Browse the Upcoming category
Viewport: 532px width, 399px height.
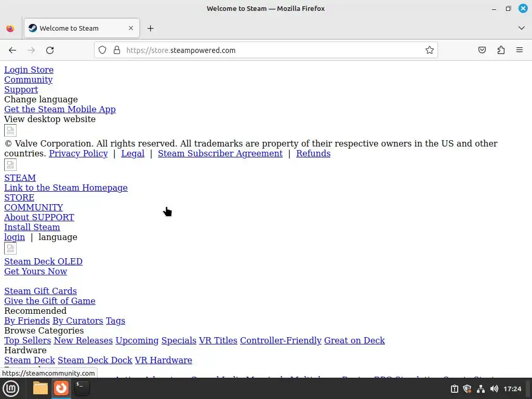[x=137, y=340]
